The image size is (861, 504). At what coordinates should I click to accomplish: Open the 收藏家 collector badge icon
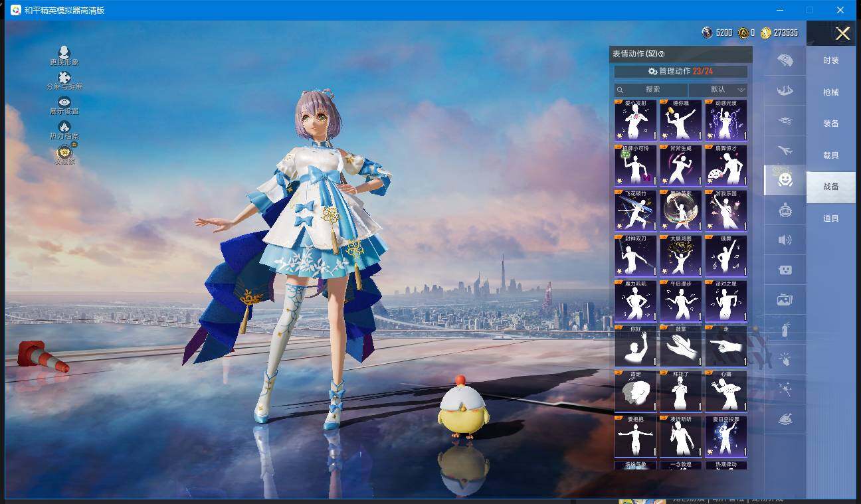click(x=64, y=152)
